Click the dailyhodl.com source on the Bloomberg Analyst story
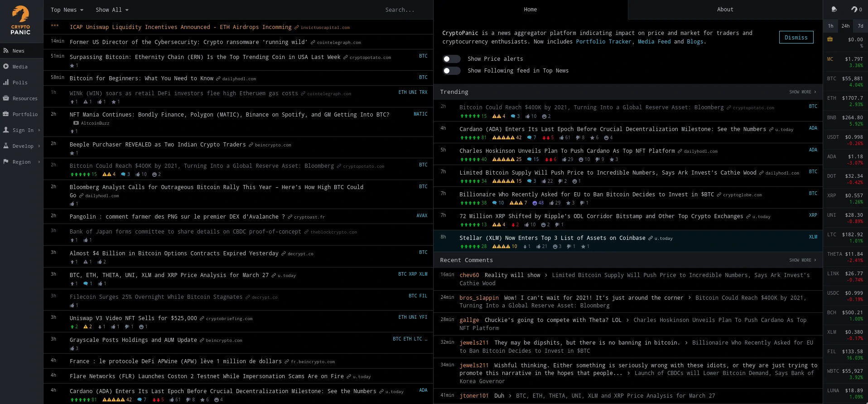This screenshot has height=404, width=868. click(102, 196)
